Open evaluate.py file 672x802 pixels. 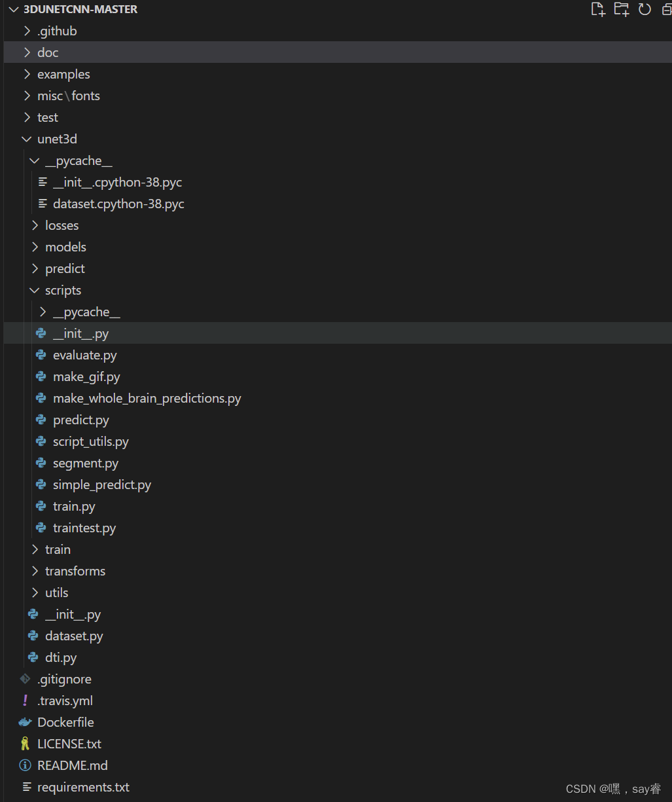85,355
